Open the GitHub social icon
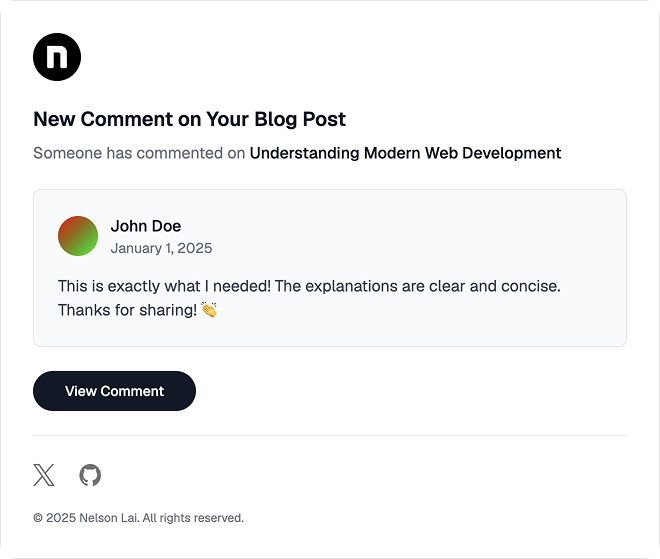Screen dimensions: 660x559 [90, 475]
